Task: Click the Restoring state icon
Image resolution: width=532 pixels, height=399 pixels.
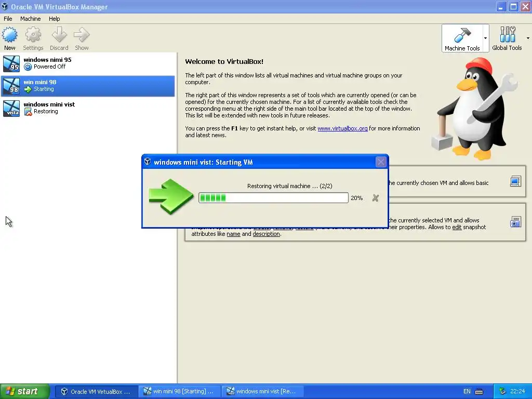Action: pyautogui.click(x=28, y=112)
